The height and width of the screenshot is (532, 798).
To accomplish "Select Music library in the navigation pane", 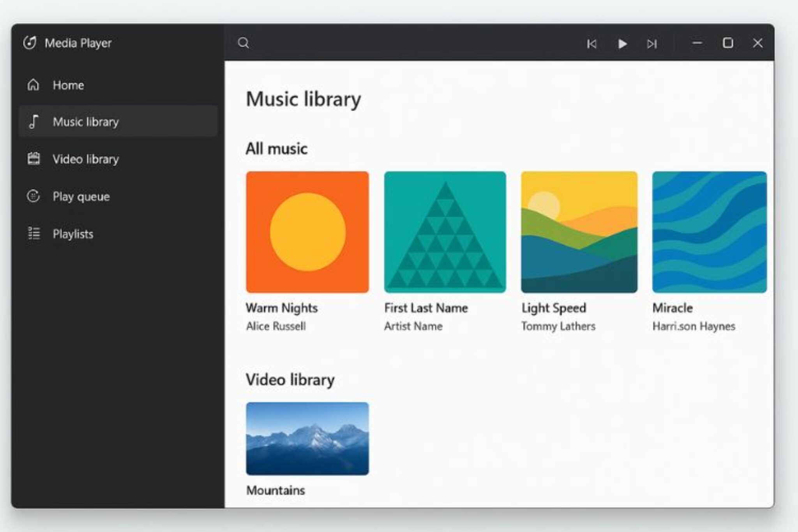I will pyautogui.click(x=87, y=122).
